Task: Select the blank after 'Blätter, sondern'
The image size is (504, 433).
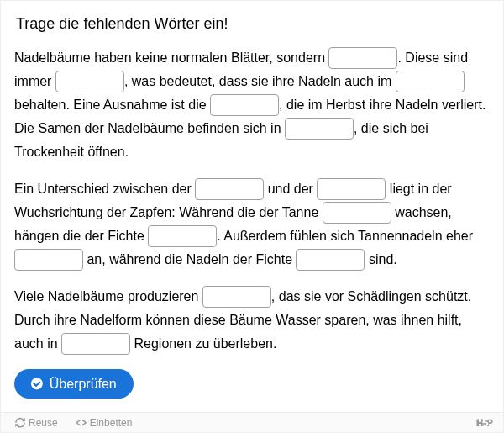Action: [363, 58]
